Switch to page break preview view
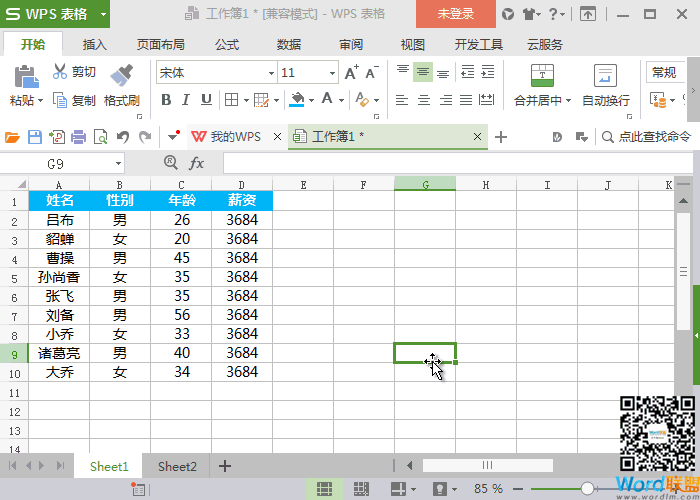700x500 pixels. click(x=361, y=488)
